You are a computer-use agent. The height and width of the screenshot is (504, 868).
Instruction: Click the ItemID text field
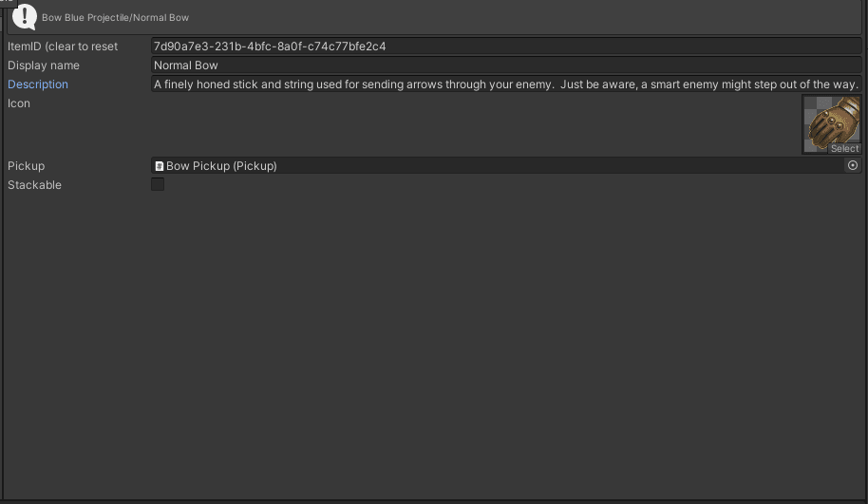coord(505,47)
